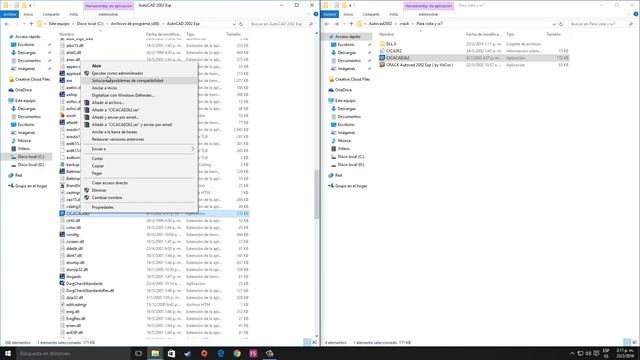This screenshot has width=640, height=360.
Task: Launch Microsoft Edge from the taskbar
Action: click(221, 353)
